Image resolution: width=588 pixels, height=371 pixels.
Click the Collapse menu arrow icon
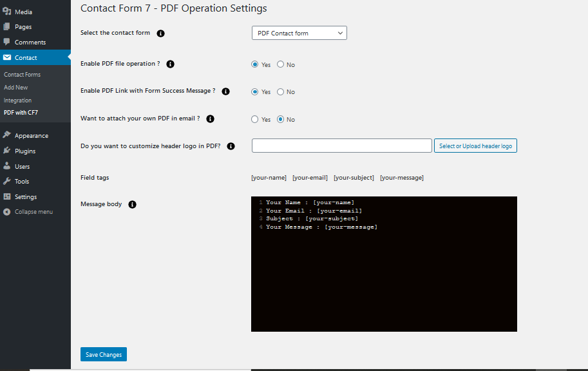pos(7,212)
